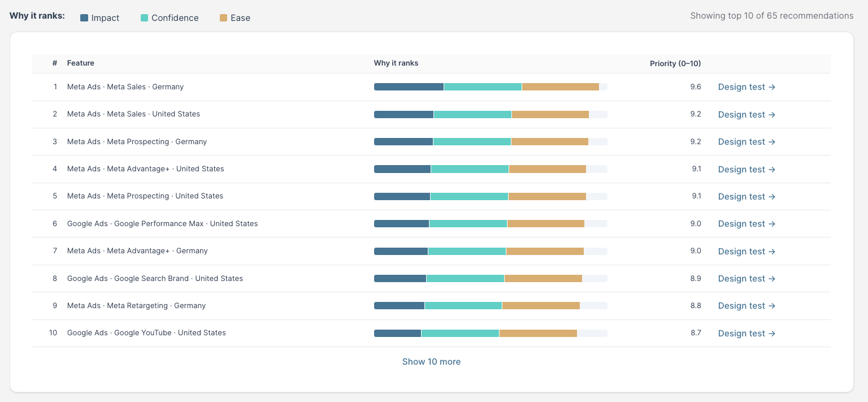Click the 9.6 priority score
The height and width of the screenshot is (402, 868).
[696, 87]
